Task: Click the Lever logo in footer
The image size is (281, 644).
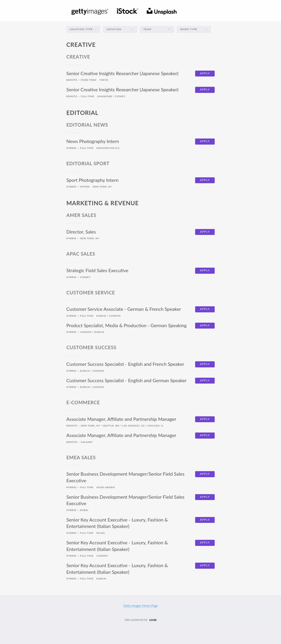Action: tap(153, 620)
